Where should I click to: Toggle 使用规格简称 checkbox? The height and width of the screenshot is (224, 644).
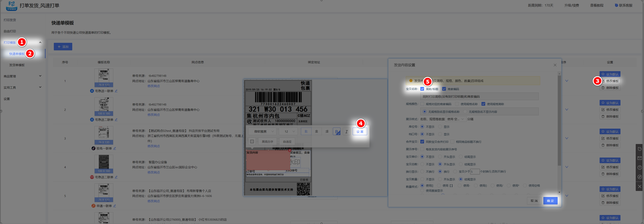(x=483, y=104)
